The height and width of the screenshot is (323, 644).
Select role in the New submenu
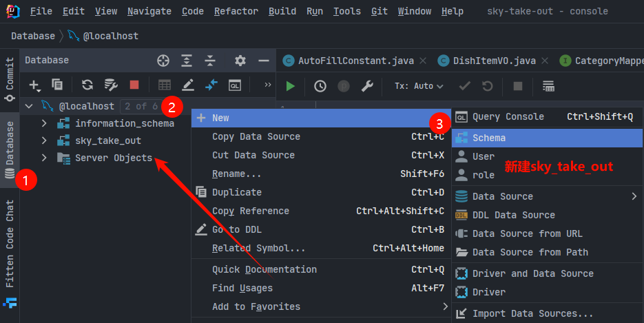pos(547,175)
